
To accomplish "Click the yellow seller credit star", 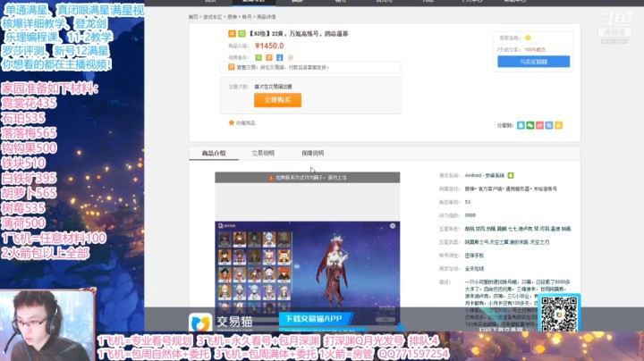I will (x=529, y=38).
